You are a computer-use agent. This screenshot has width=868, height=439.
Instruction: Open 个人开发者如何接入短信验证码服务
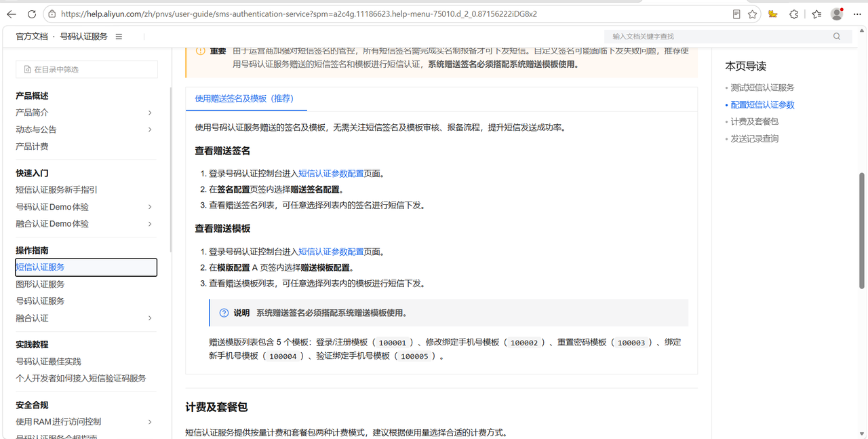81,379
